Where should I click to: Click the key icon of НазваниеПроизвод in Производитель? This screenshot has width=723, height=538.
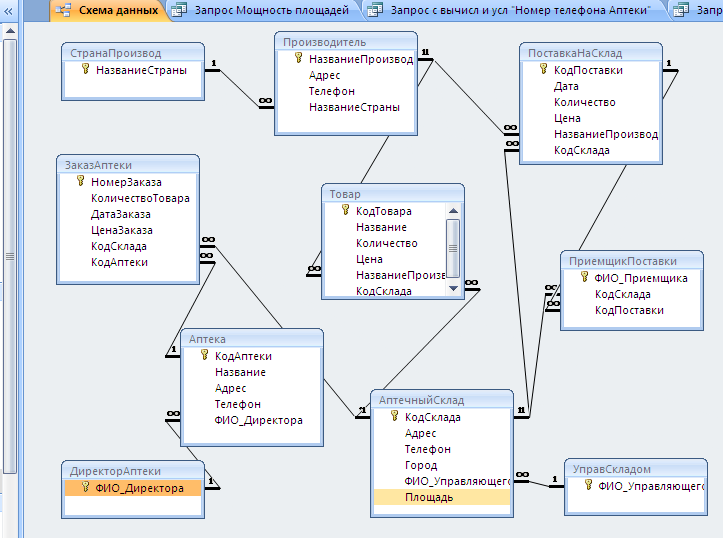(298, 58)
